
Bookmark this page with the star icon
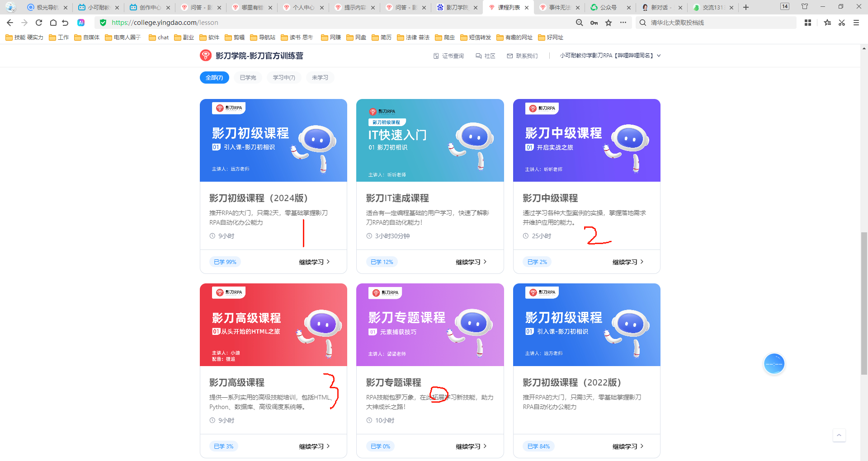609,23
